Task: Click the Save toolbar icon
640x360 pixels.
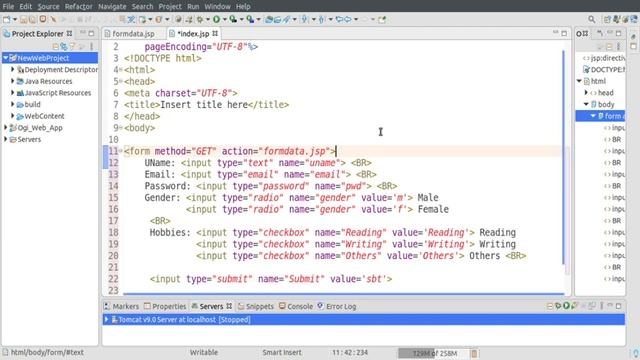Action: pyautogui.click(x=23, y=19)
